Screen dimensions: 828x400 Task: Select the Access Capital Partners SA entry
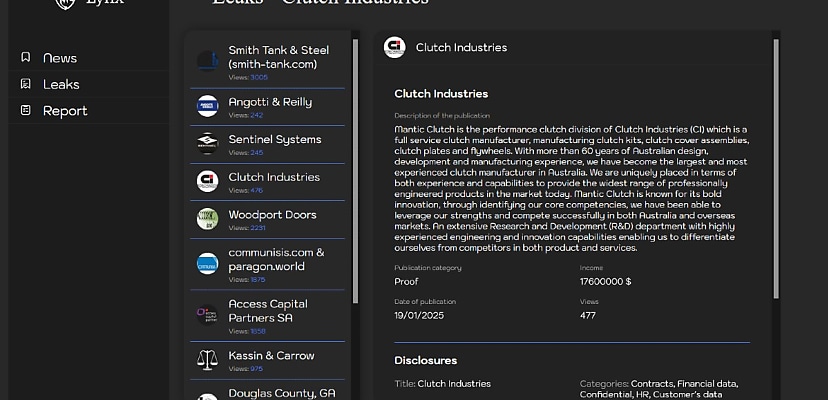click(267, 315)
